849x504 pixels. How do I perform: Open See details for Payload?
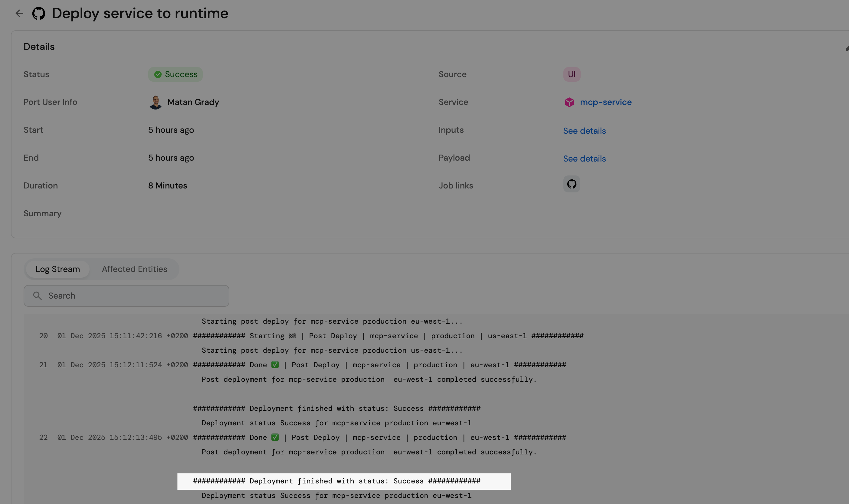584,159
